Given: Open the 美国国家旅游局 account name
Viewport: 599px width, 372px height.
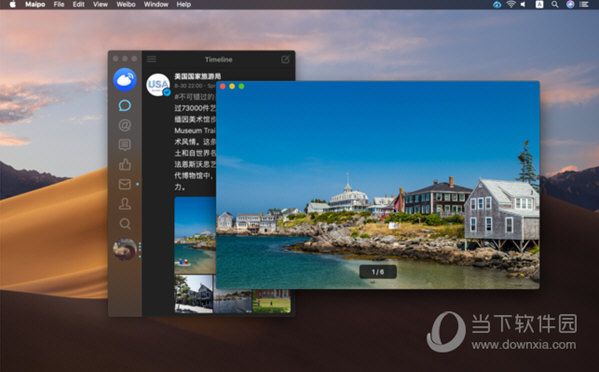Looking at the screenshot, I should pyautogui.click(x=198, y=76).
